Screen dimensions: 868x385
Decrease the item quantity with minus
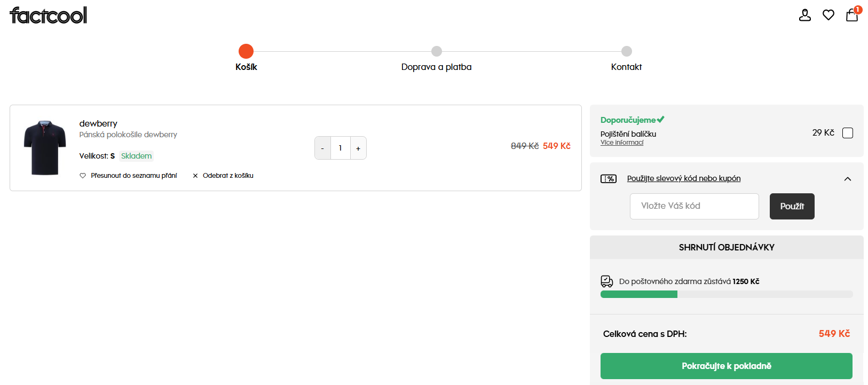click(322, 148)
